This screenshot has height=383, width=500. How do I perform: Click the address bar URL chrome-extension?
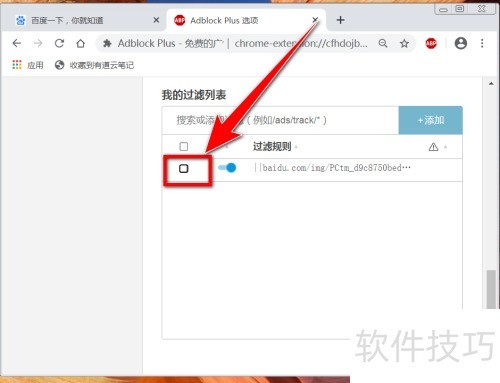coord(301,43)
